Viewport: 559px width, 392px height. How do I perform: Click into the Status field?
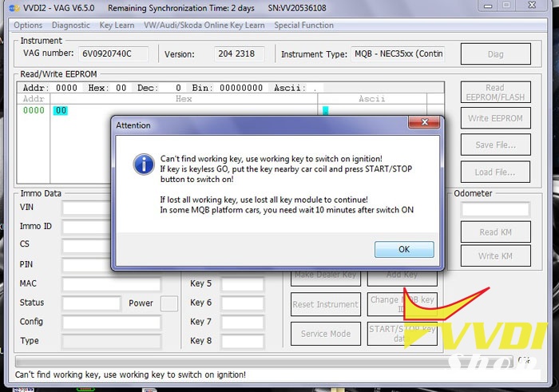point(92,303)
